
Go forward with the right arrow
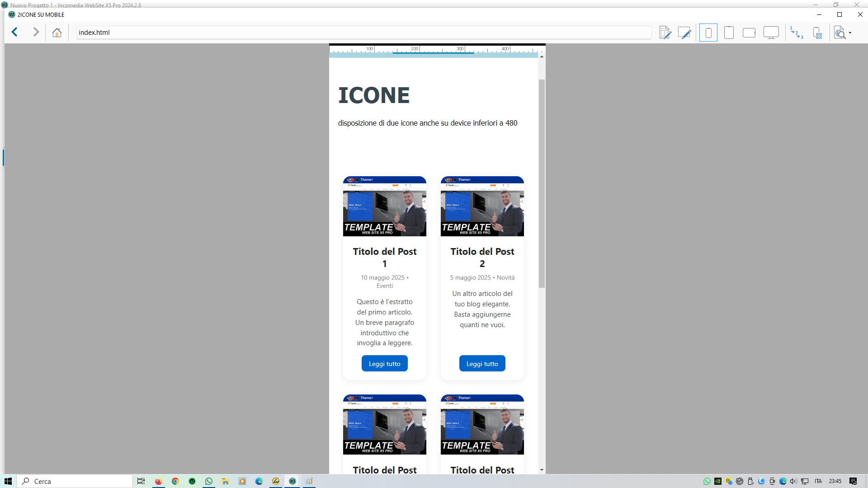click(x=36, y=32)
